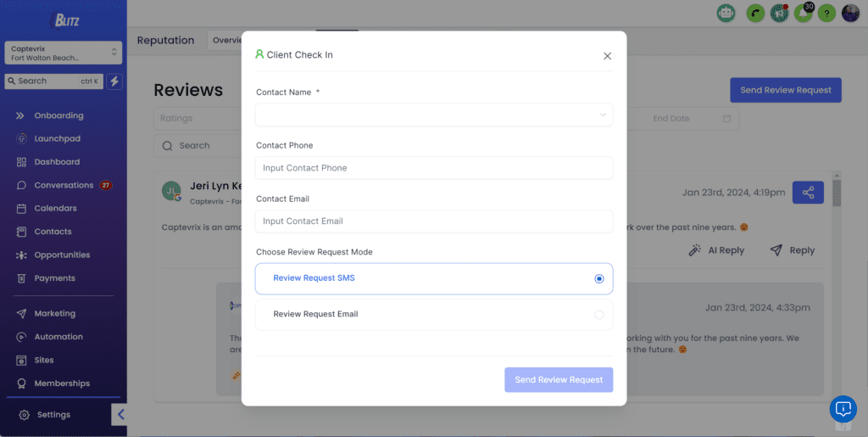The height and width of the screenshot is (437, 868).
Task: Close the Client Check In dialog
Action: 607,56
